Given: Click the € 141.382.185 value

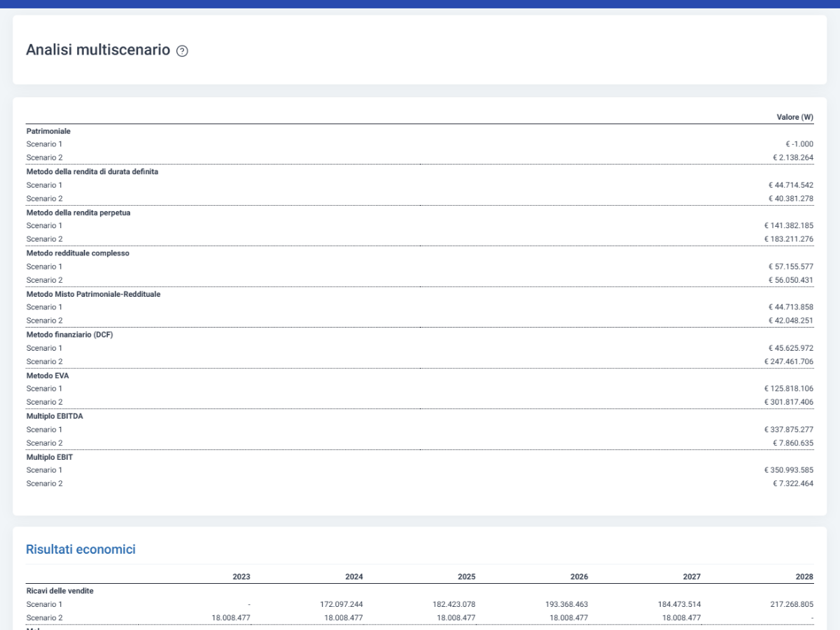Looking at the screenshot, I should coord(789,225).
